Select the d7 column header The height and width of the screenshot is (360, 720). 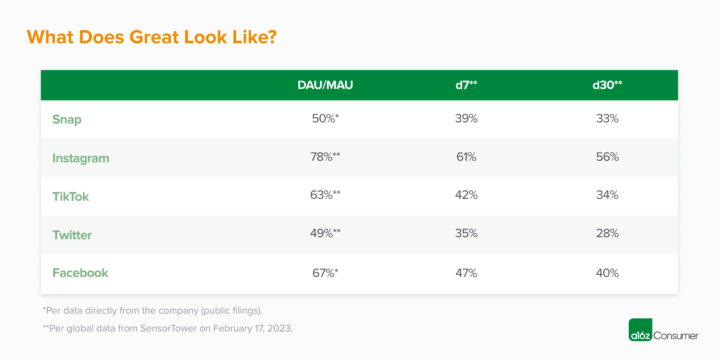coord(467,86)
